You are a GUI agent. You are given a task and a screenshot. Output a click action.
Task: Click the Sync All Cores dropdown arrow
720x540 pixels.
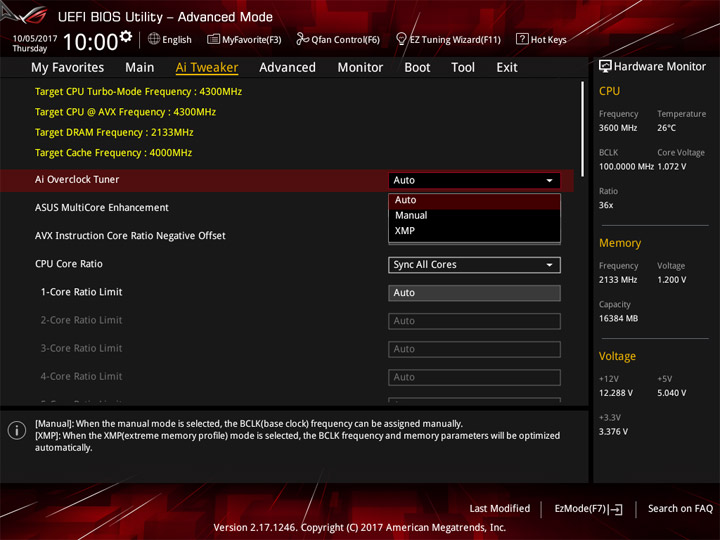(x=549, y=265)
